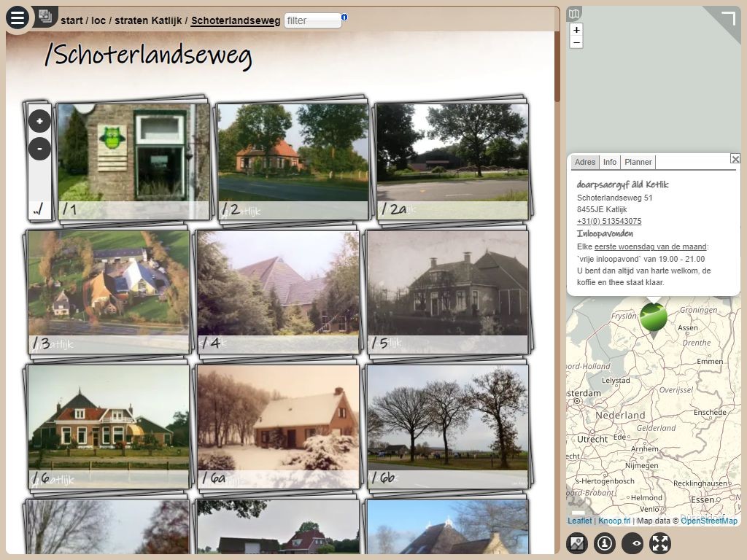Switch to the Adres tab

[x=585, y=162]
